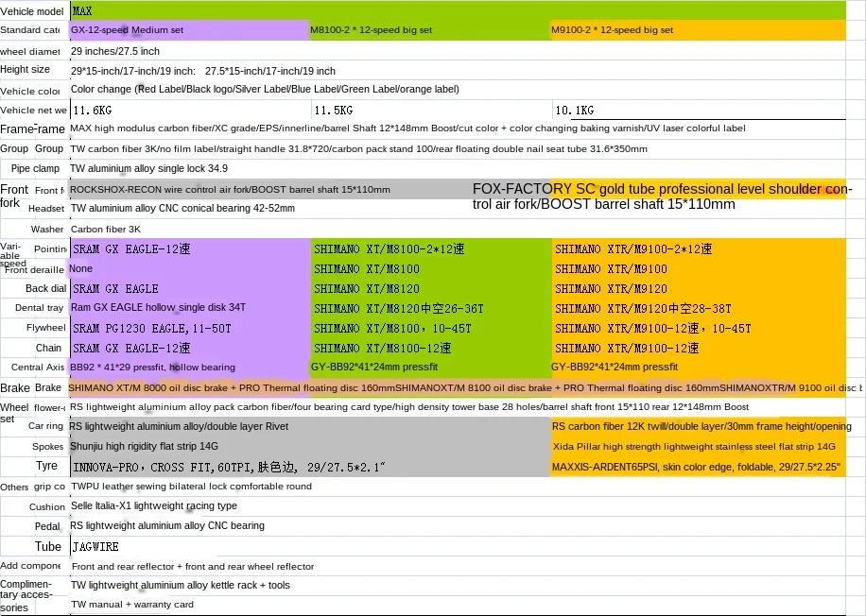Select SHIMANO XT/M8100 front derailleur cell
Viewport: 866px width, 616px height.
pos(431,269)
